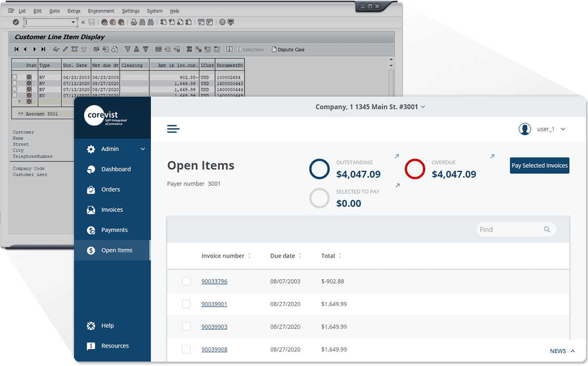Click the magnifier icon in Find box
Viewport: 588px width, 366px height.
coord(547,229)
